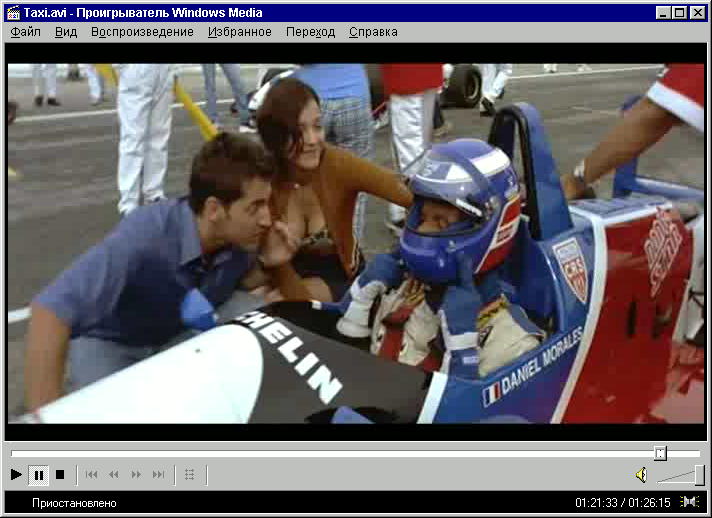The height and width of the screenshot is (518, 712).
Task: Maximize the Windows Media player window
Action: pos(679,13)
